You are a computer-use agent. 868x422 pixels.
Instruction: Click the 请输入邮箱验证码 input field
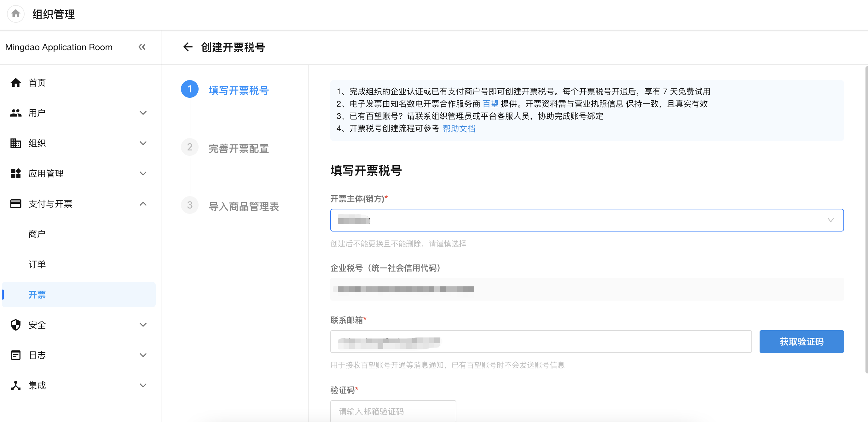393,411
